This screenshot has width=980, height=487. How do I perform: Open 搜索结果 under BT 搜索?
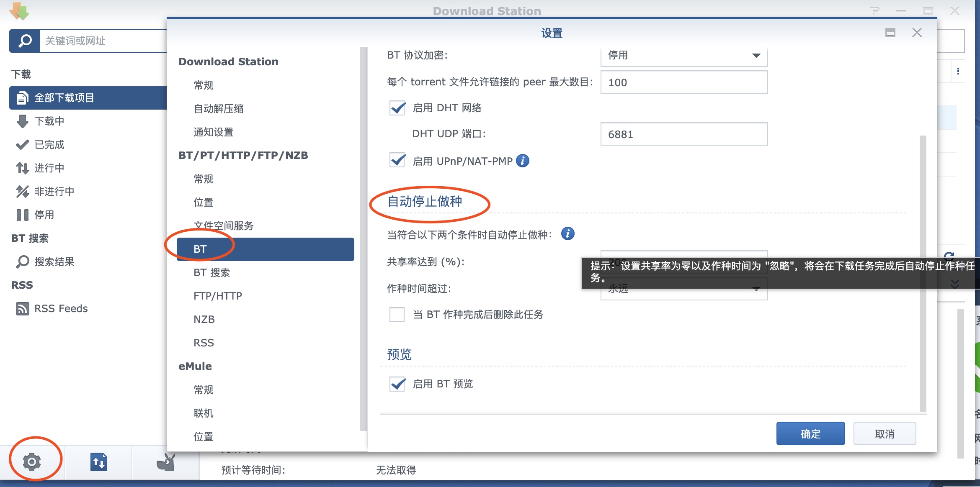point(88,262)
